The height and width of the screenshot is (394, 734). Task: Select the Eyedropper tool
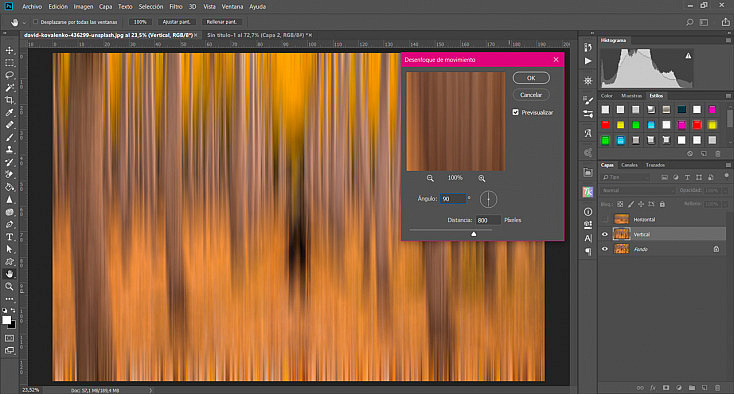[x=9, y=112]
